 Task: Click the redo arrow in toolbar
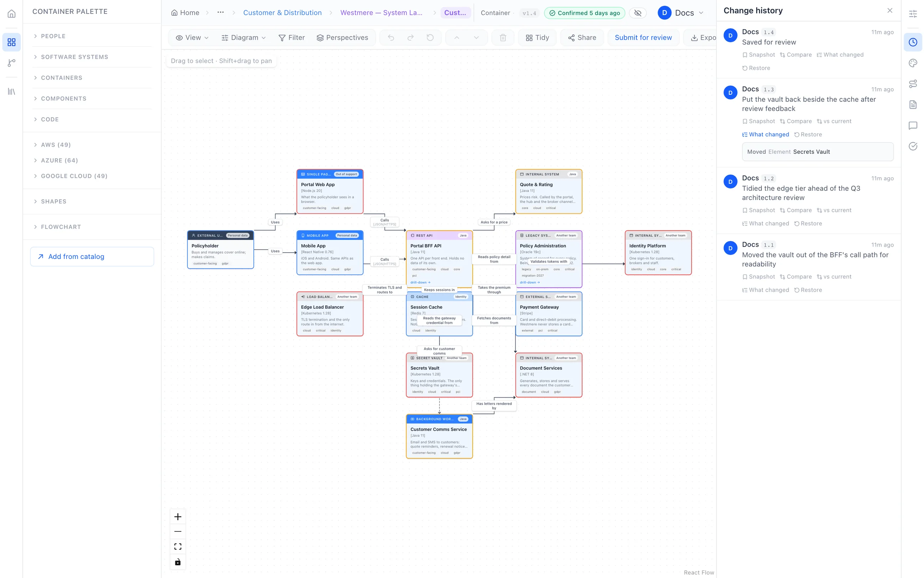click(x=410, y=37)
